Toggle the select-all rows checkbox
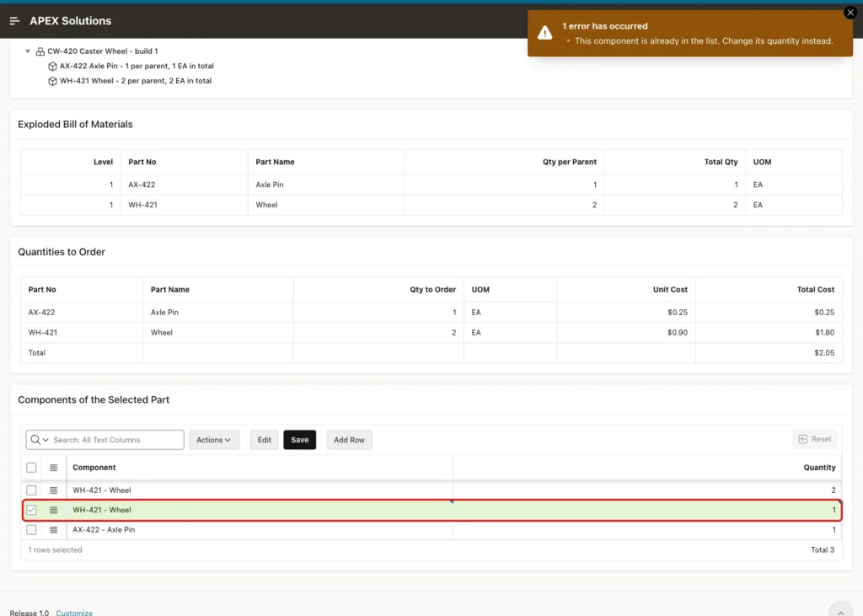The height and width of the screenshot is (616, 863). 31,468
